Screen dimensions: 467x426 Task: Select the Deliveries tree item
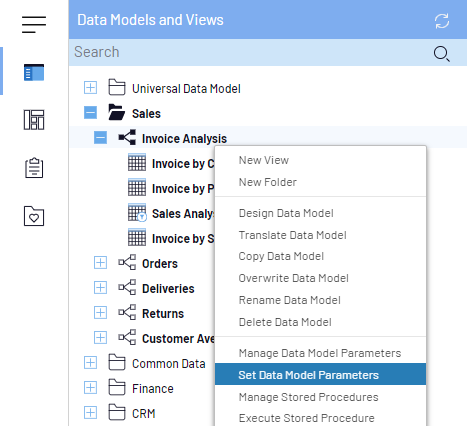click(168, 289)
